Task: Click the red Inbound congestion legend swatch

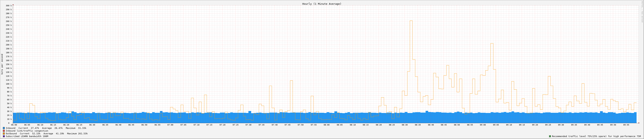Action: 4,131
